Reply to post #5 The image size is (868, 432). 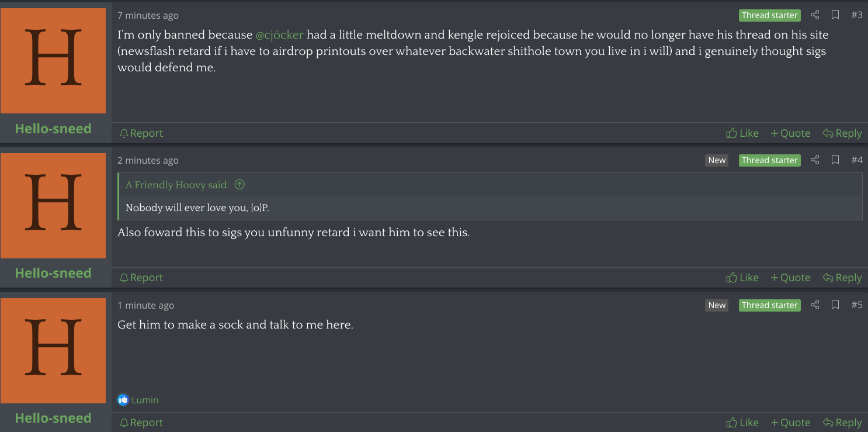842,423
